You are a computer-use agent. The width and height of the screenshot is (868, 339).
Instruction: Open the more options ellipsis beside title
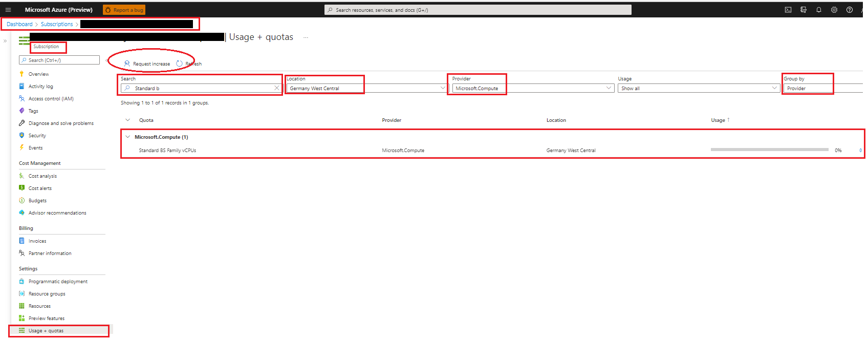coord(306,37)
